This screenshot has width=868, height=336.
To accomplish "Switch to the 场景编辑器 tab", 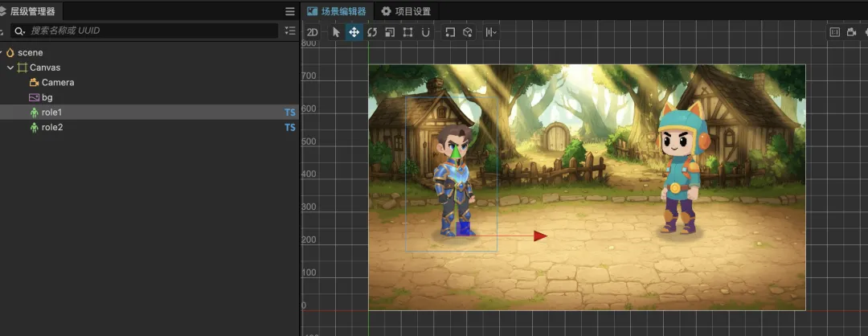I will [337, 11].
